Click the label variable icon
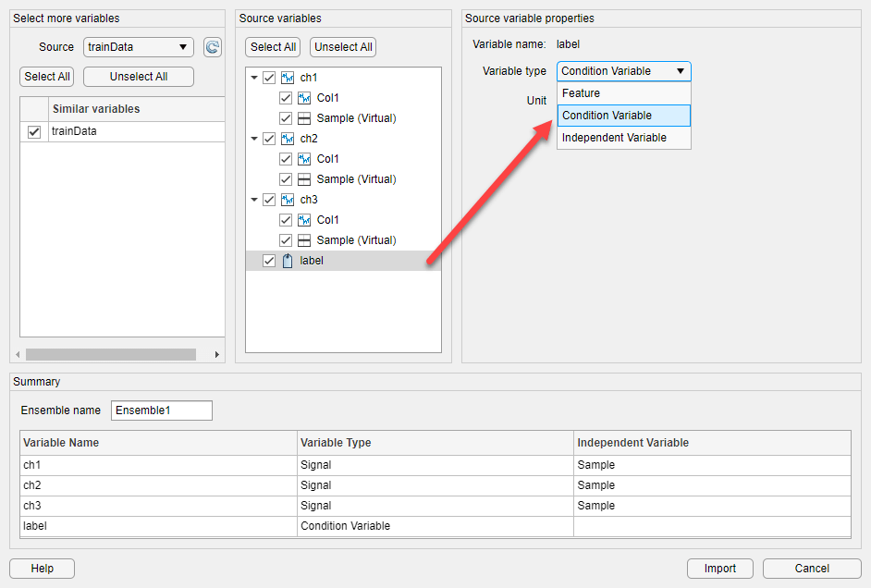871x588 pixels. tap(287, 261)
